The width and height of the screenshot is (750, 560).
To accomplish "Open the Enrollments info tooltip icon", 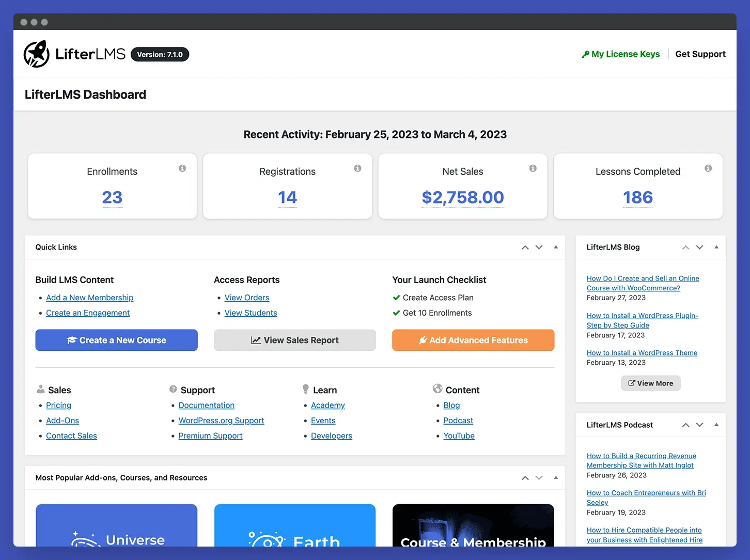I will click(x=182, y=168).
